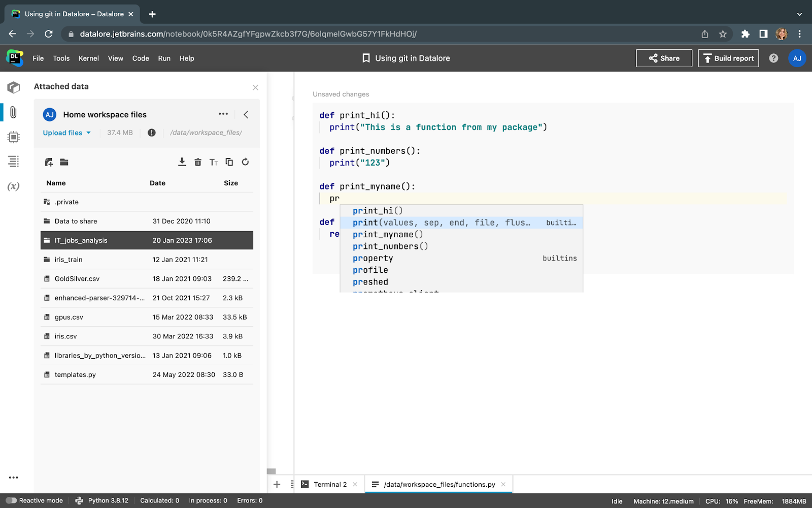Close the Attached data panel

pyautogui.click(x=255, y=87)
